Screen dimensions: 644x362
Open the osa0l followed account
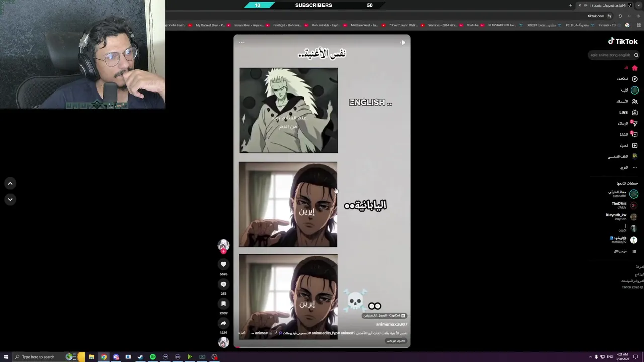pyautogui.click(x=627, y=228)
